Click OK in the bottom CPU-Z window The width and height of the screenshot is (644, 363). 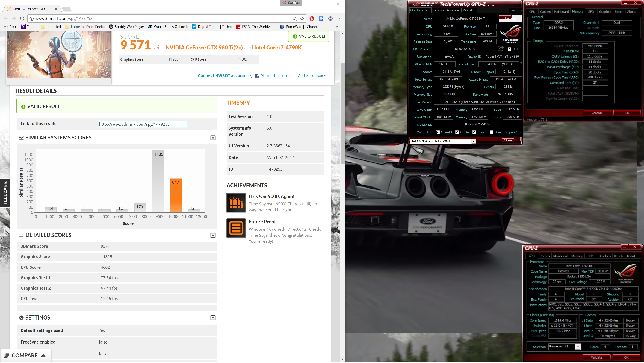[626, 358]
